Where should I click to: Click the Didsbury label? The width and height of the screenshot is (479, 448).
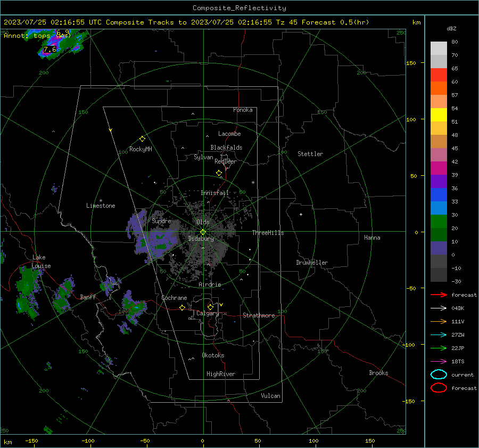pyautogui.click(x=201, y=239)
